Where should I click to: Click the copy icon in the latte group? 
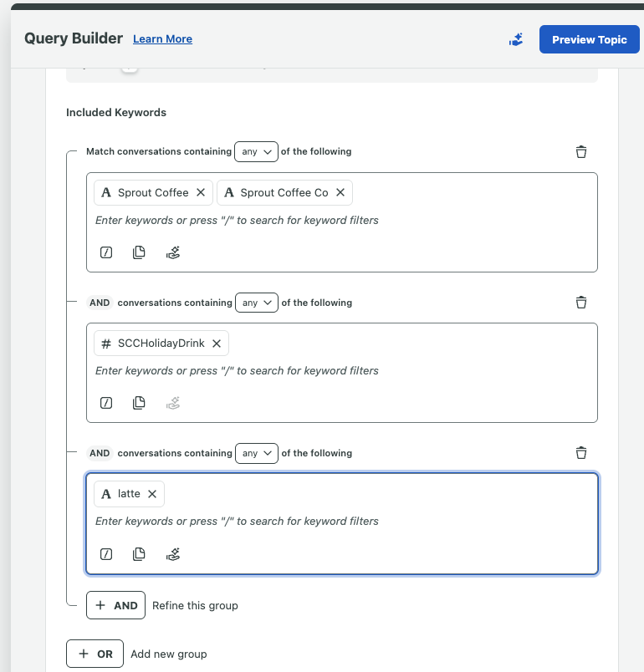coord(139,553)
